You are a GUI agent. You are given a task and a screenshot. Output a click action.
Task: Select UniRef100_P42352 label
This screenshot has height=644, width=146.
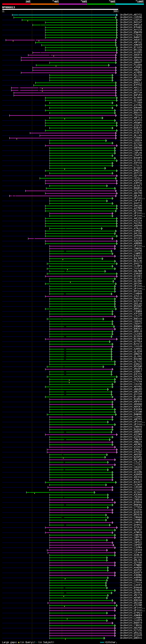point(131,223)
